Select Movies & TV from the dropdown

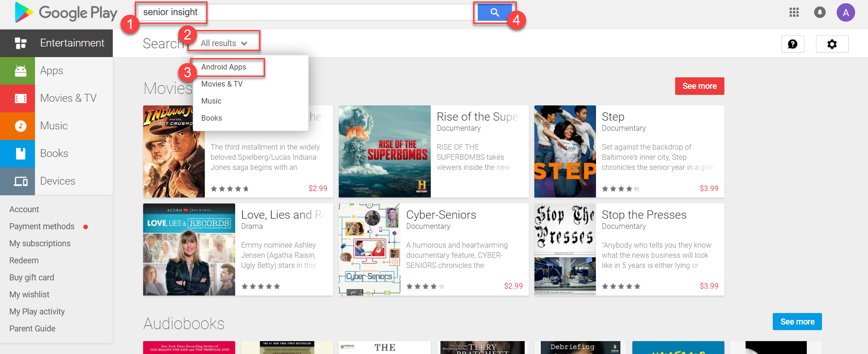pos(222,84)
